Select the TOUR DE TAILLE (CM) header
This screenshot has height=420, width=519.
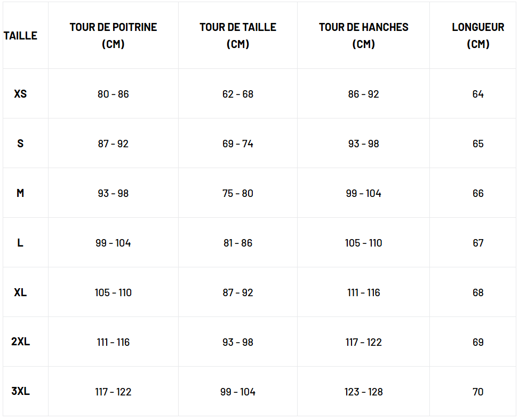click(238, 36)
